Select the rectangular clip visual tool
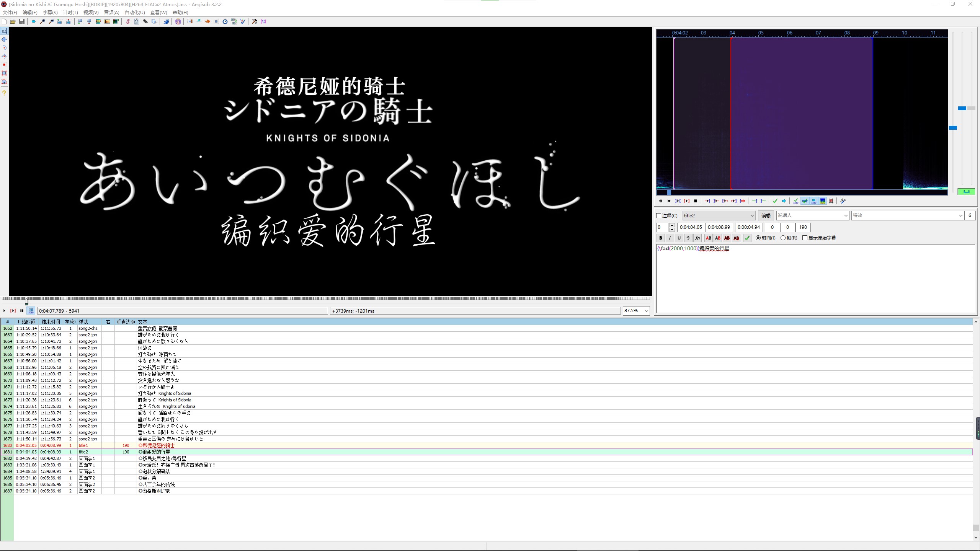 point(4,73)
